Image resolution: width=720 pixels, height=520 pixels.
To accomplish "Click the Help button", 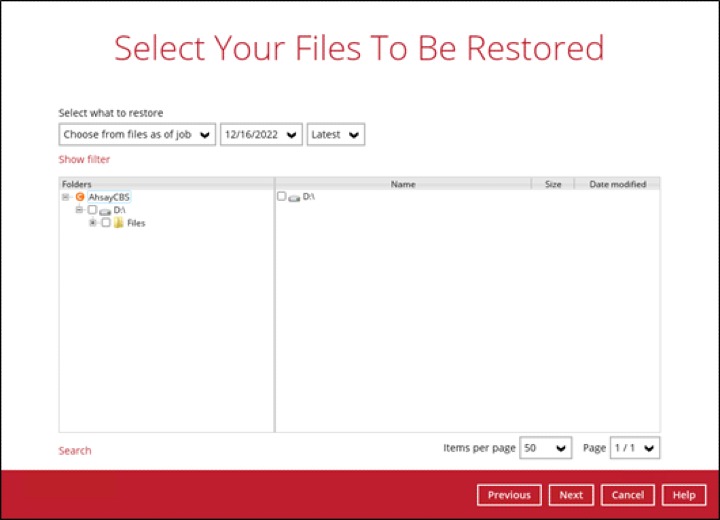I will [x=684, y=495].
